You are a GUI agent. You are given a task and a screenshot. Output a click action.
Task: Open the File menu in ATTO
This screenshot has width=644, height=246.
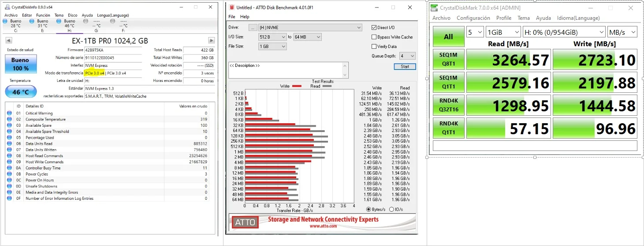(x=232, y=17)
